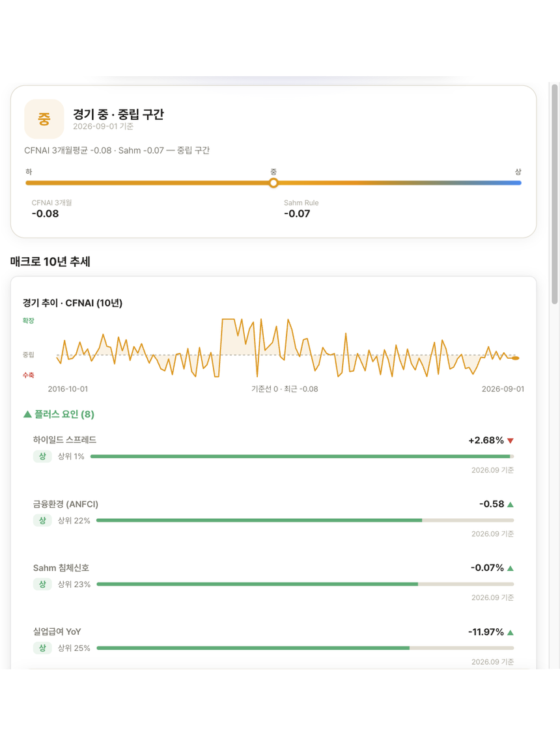Click the 상 badge in Sahm 침체신호 row
Image resolution: width=560 pixels, height=746 pixels.
[x=42, y=585]
